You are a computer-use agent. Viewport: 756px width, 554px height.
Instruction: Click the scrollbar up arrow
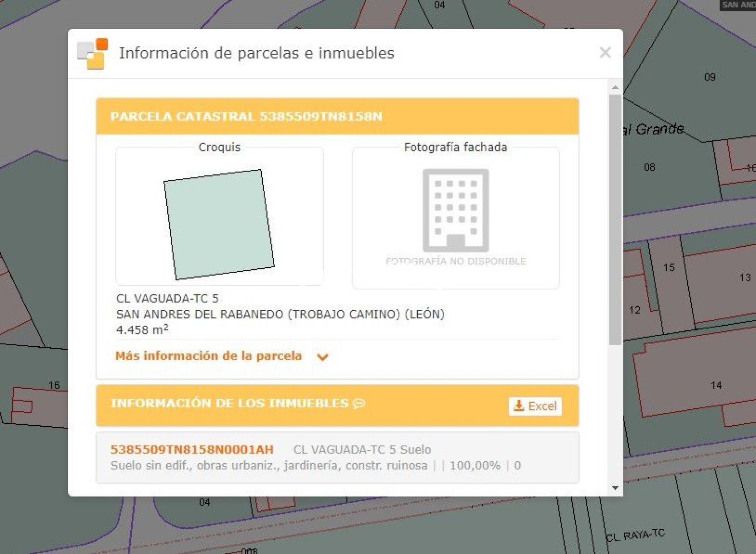click(615, 88)
